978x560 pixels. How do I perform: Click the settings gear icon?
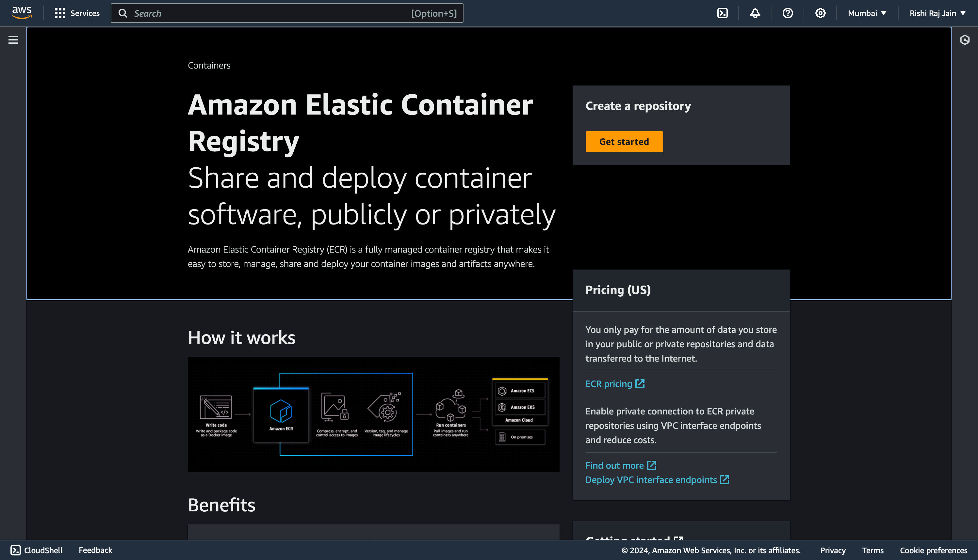pyautogui.click(x=820, y=13)
